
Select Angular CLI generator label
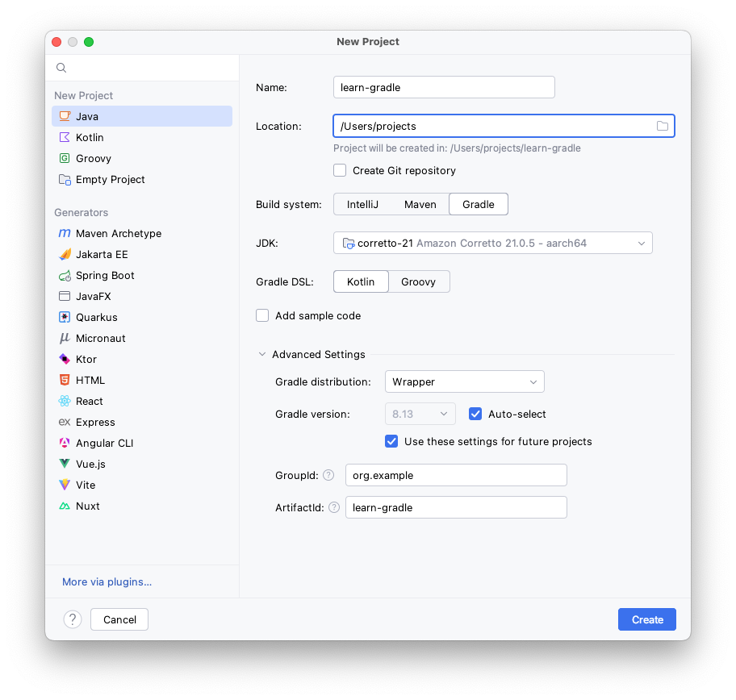105,443
